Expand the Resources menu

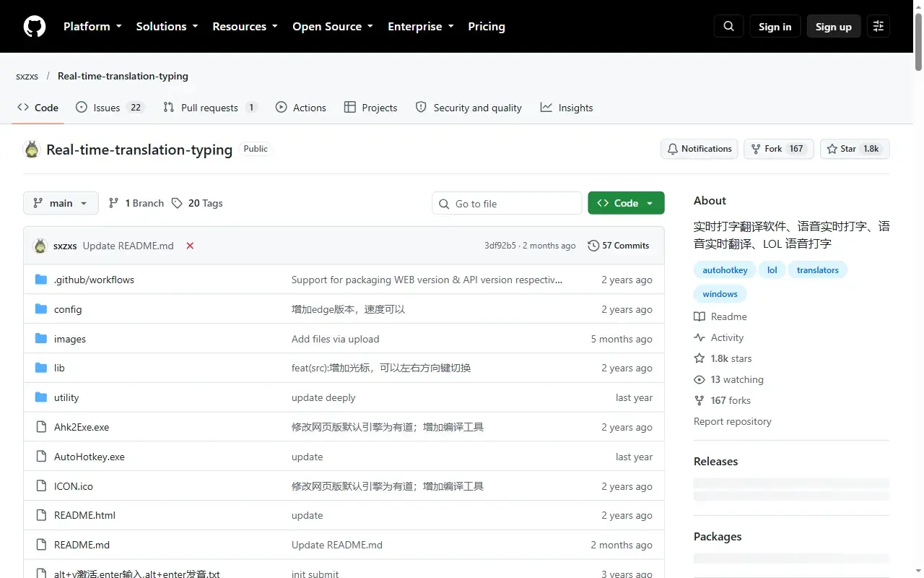pos(245,27)
